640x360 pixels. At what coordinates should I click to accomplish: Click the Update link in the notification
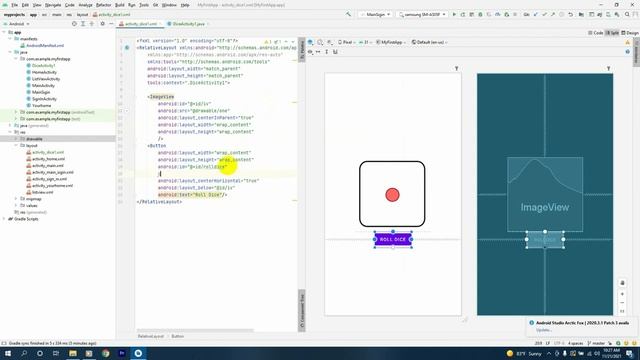pos(543,330)
